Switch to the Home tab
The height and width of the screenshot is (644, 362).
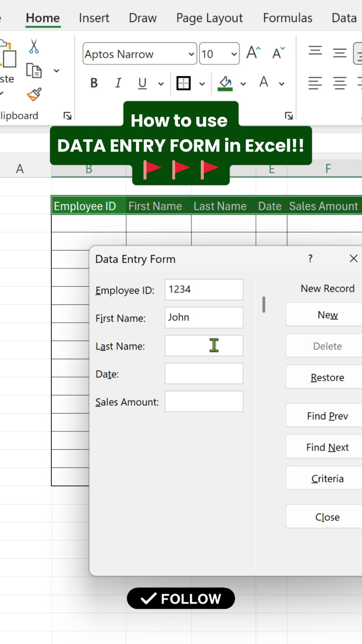point(43,18)
